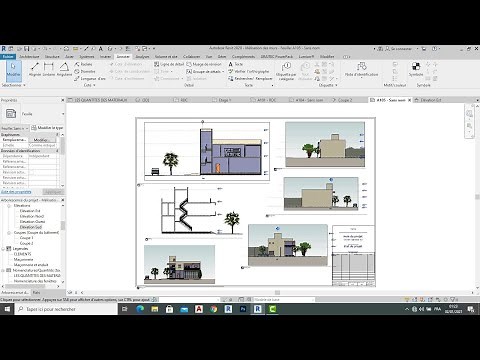This screenshot has height=360, width=480.
Task: Open Microsoft Edge from the taskbar
Action: [140, 309]
